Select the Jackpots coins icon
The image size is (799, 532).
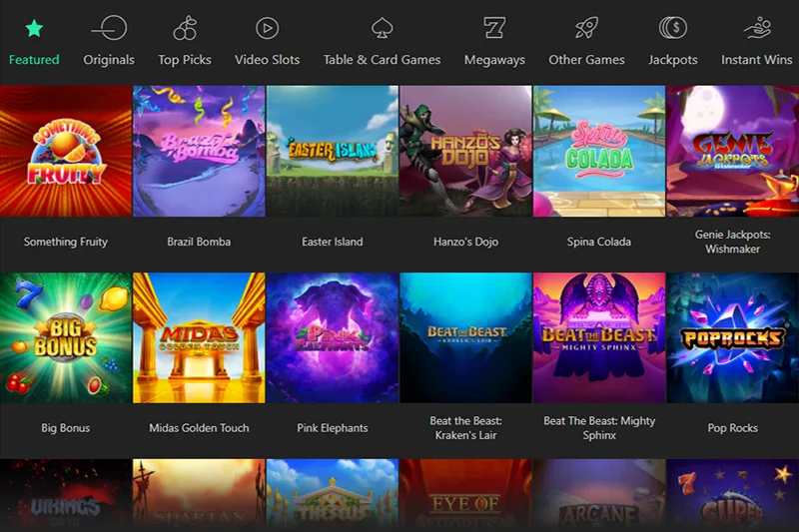(672, 28)
